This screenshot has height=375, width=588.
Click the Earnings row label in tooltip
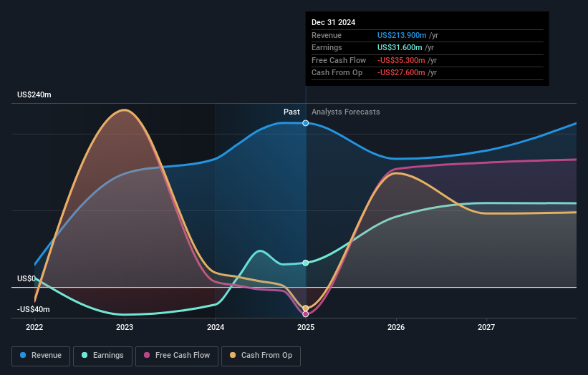(x=327, y=47)
